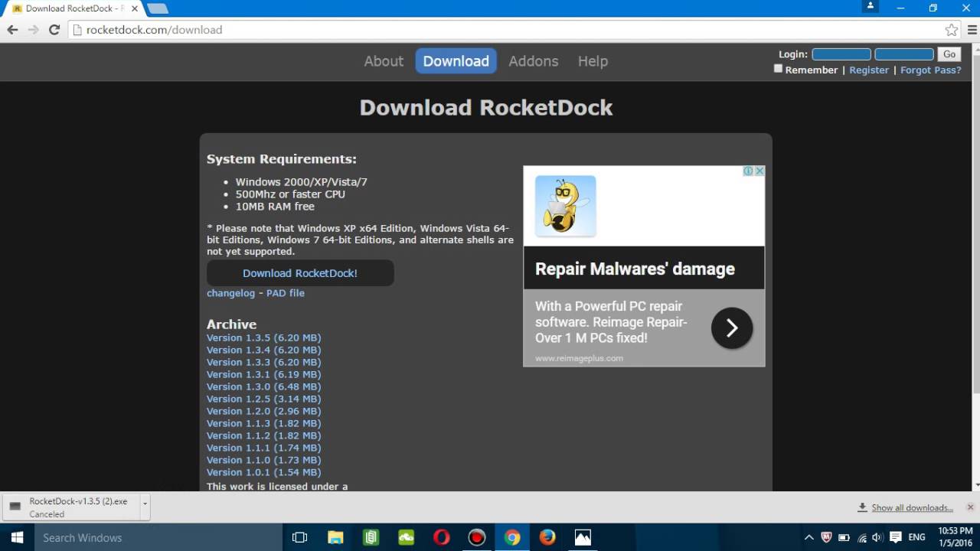Download archive Version 1.3.5 (6.20 MB)
Image resolution: width=980 pixels, height=551 pixels.
263,337
